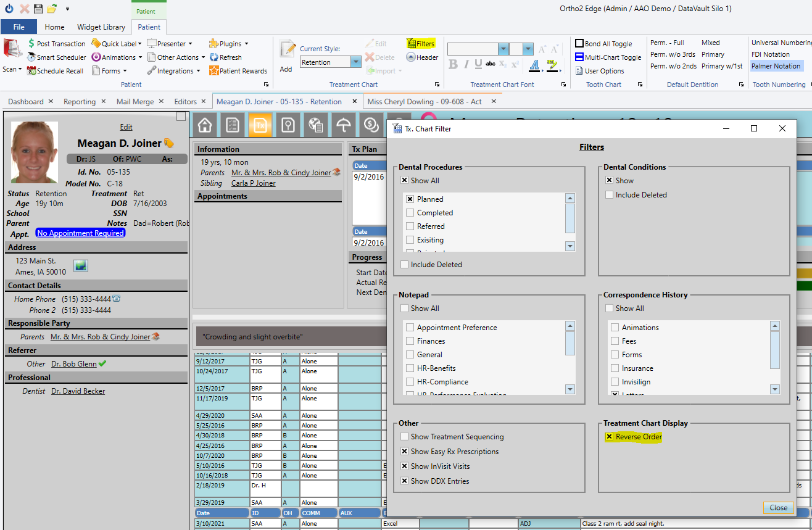Image resolution: width=812 pixels, height=530 pixels.
Task: Disable the Reverse Order checkbox
Action: point(609,437)
